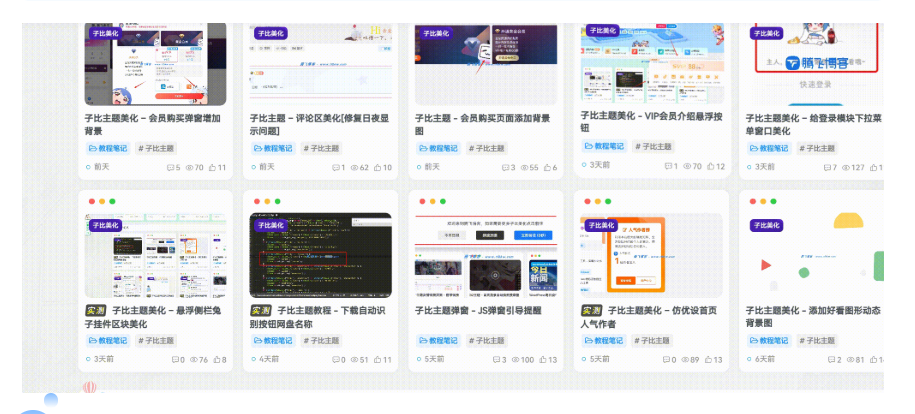Click # 子比主题 tag on VIP会员介绍悬浮按钮 card
Image resolution: width=915 pixels, height=414 pixels.
[653, 147]
